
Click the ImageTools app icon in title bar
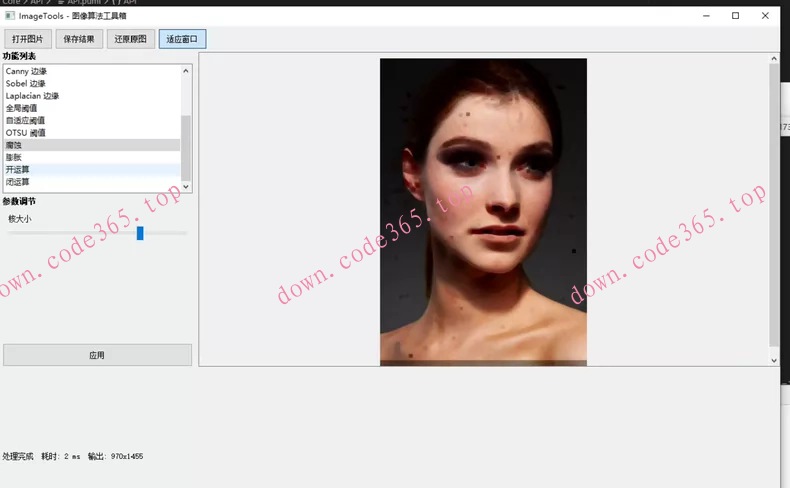pos(10,16)
